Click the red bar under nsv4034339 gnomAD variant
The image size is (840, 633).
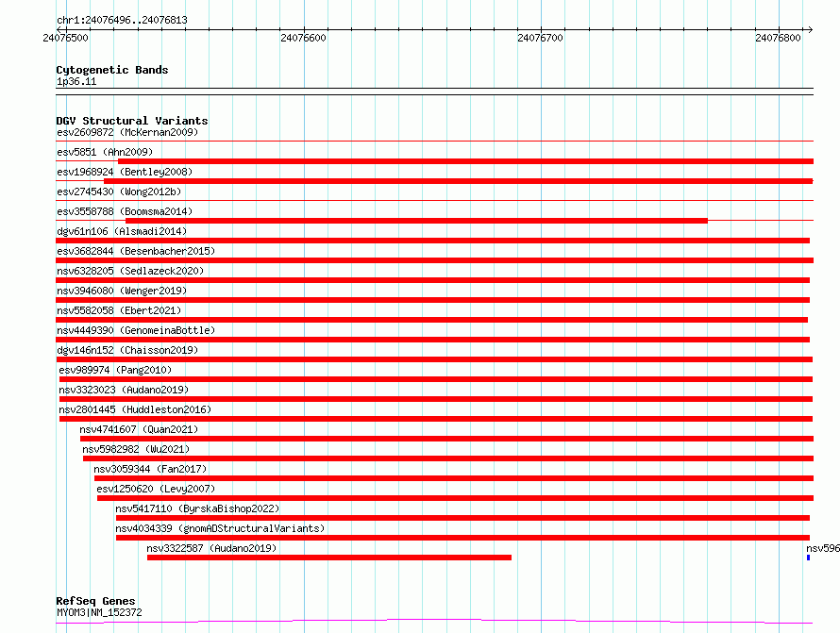[462, 538]
